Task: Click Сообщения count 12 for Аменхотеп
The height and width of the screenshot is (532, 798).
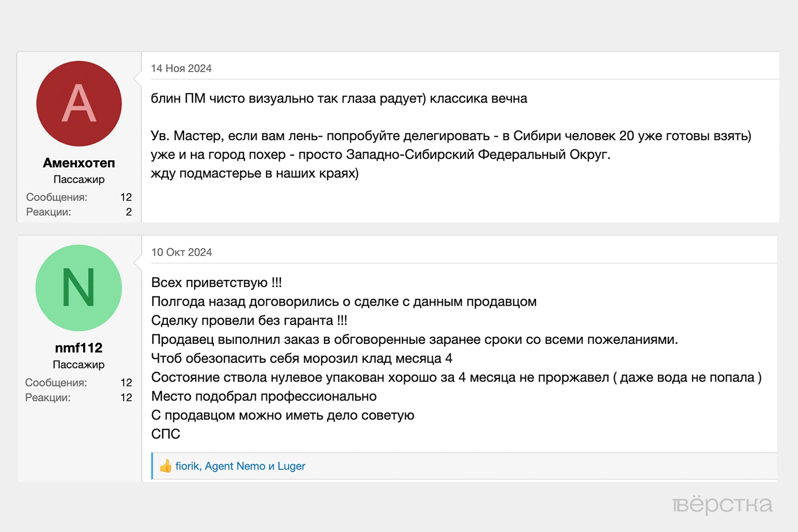Action: [126, 197]
